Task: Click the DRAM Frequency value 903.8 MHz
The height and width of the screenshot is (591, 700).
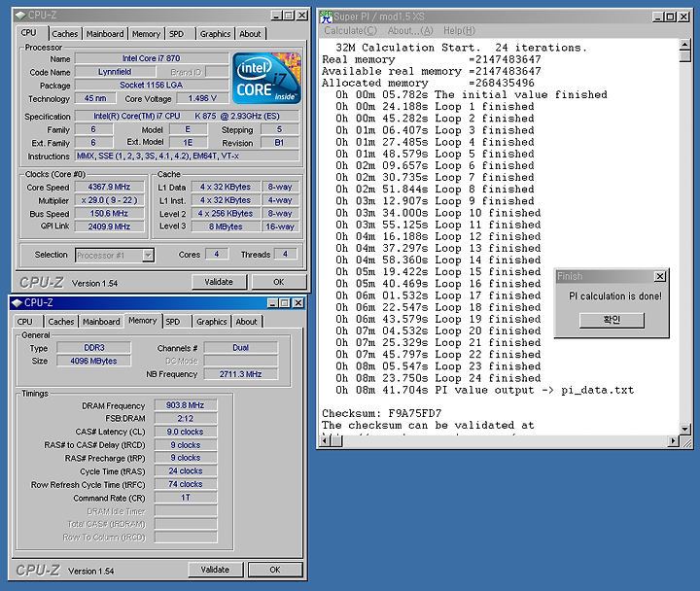Action: click(x=186, y=405)
